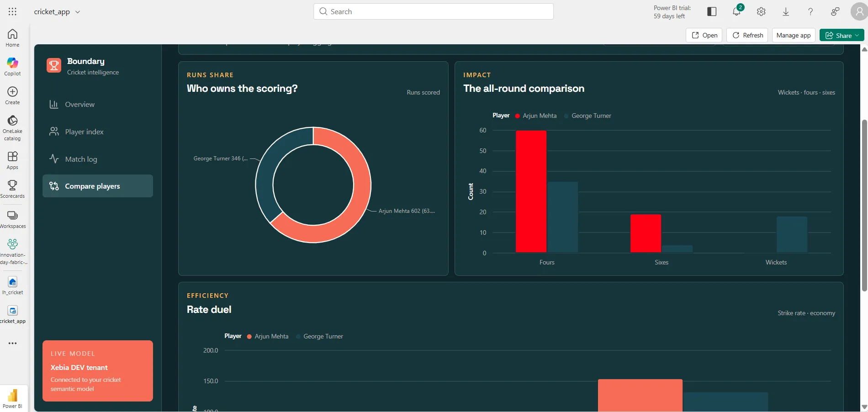Open the Overview page

tap(98, 104)
